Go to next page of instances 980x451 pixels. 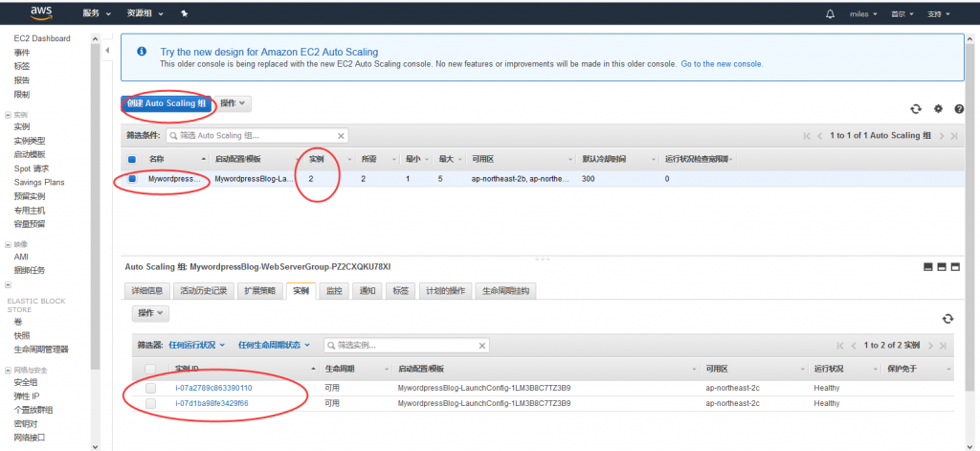coord(930,346)
